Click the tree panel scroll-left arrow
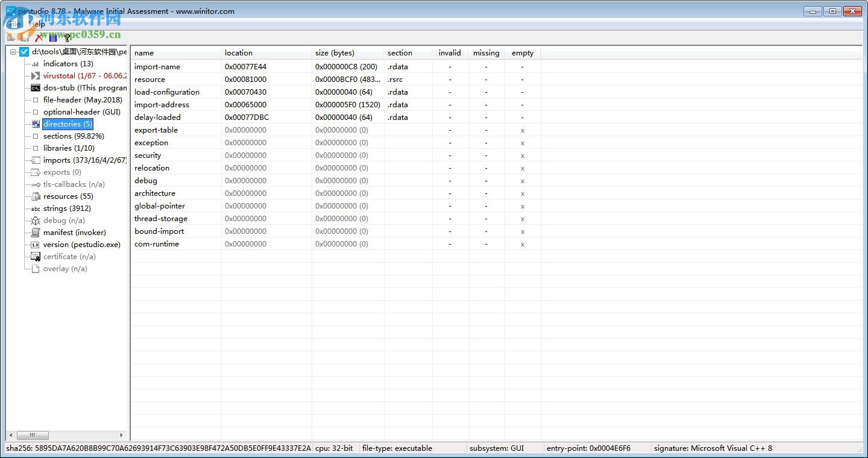 11,435
